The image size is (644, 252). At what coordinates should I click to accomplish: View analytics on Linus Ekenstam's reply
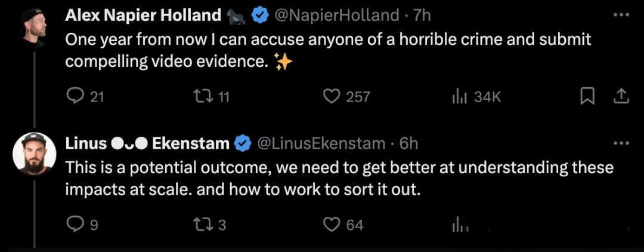point(457,225)
